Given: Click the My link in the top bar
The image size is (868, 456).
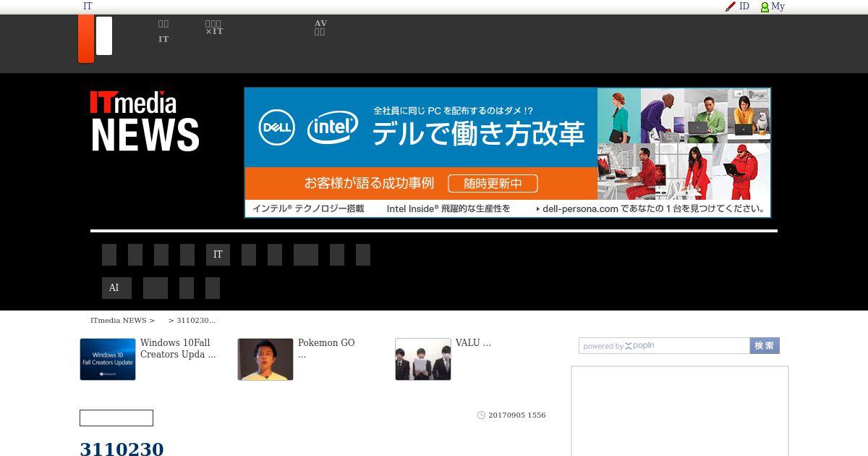Looking at the screenshot, I should click(x=778, y=7).
